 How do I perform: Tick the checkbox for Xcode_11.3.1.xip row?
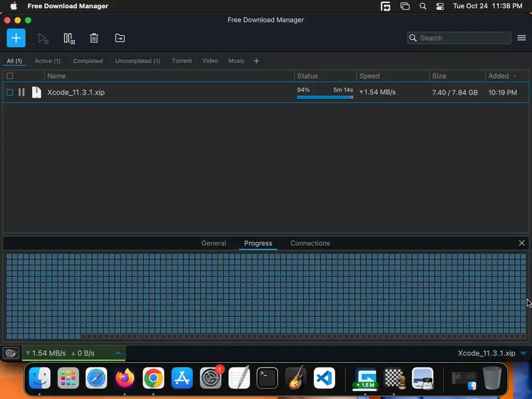(x=10, y=92)
